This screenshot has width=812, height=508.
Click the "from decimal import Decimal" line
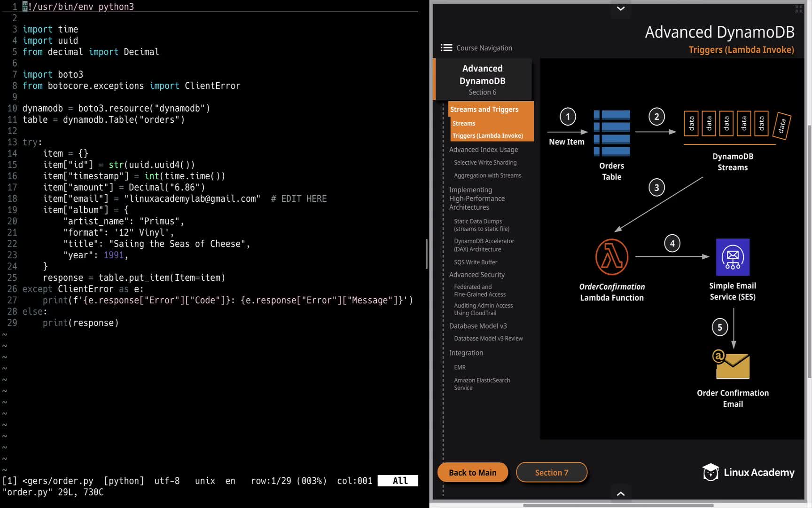coord(91,52)
